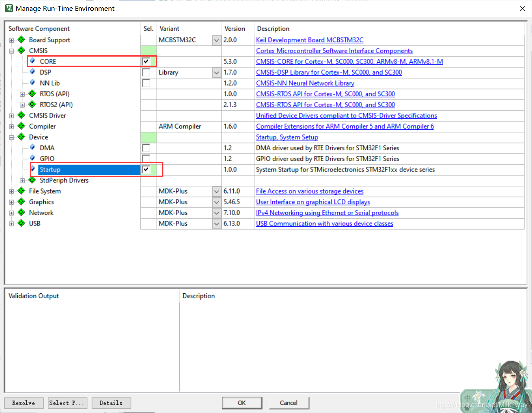Click the blue Startup component icon
The image size is (532, 413).
[32, 169]
